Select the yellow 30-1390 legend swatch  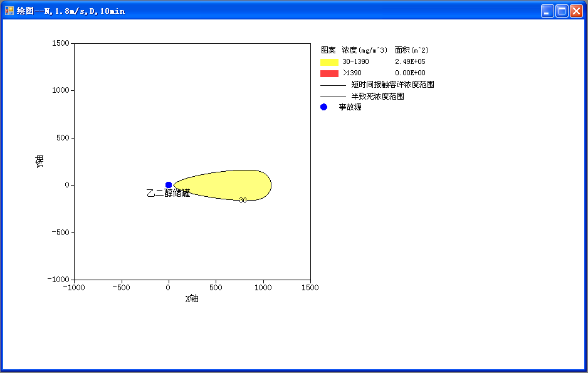click(x=329, y=62)
